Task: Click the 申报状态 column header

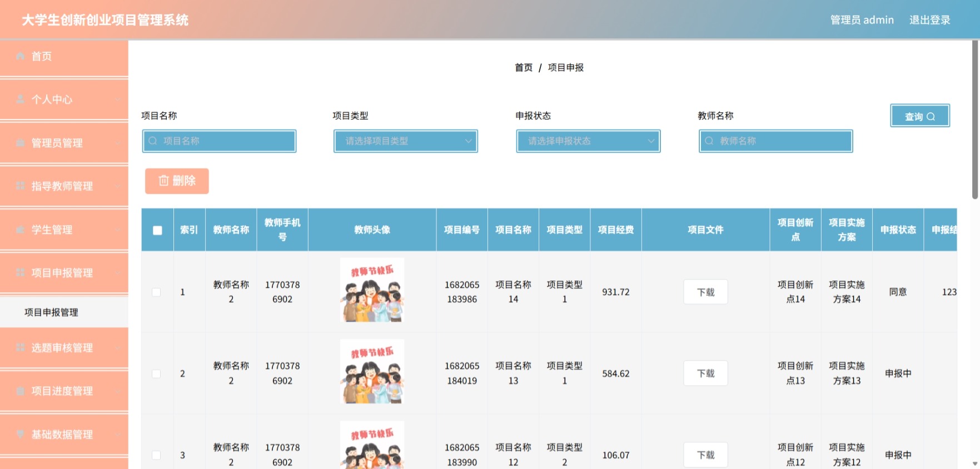Action: [898, 230]
